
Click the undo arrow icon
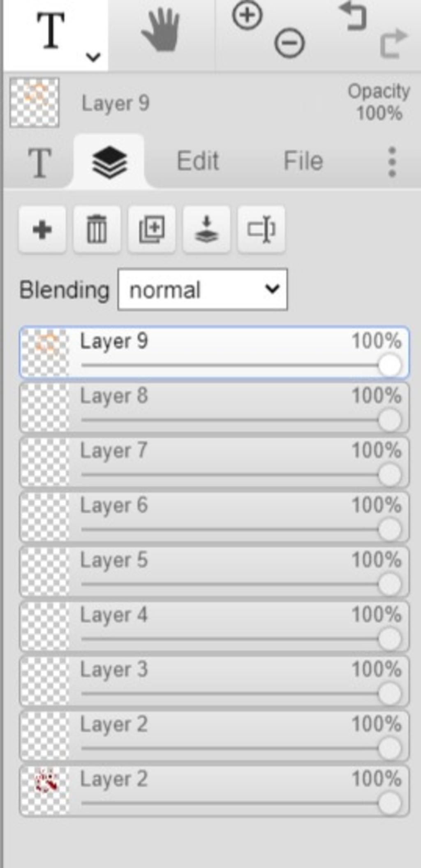(x=353, y=16)
